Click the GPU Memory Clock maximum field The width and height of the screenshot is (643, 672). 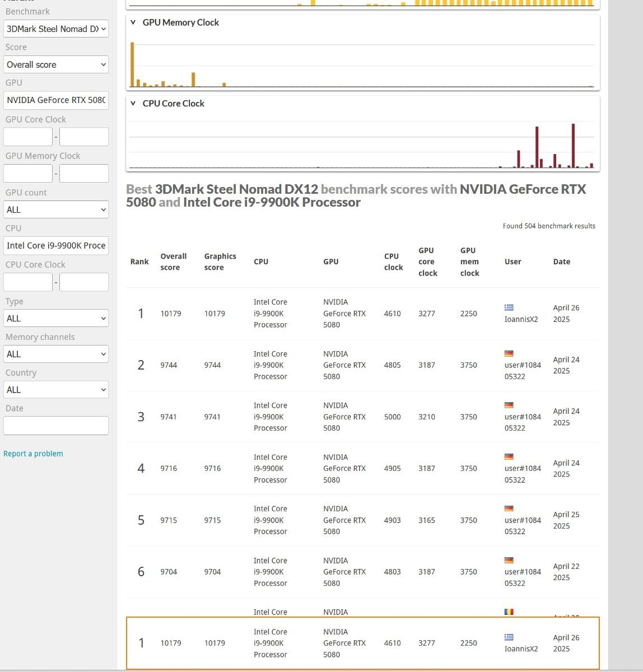pyautogui.click(x=84, y=173)
